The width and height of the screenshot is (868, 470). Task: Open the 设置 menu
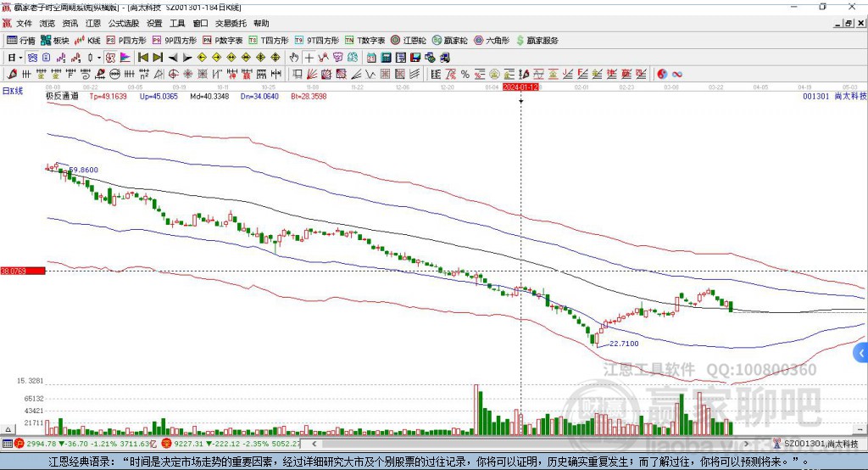coord(154,23)
